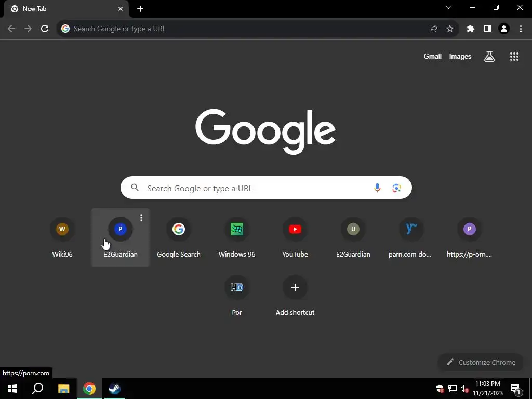Open a new tab with the plus button
Image resolution: width=532 pixels, height=399 pixels.
140,9
